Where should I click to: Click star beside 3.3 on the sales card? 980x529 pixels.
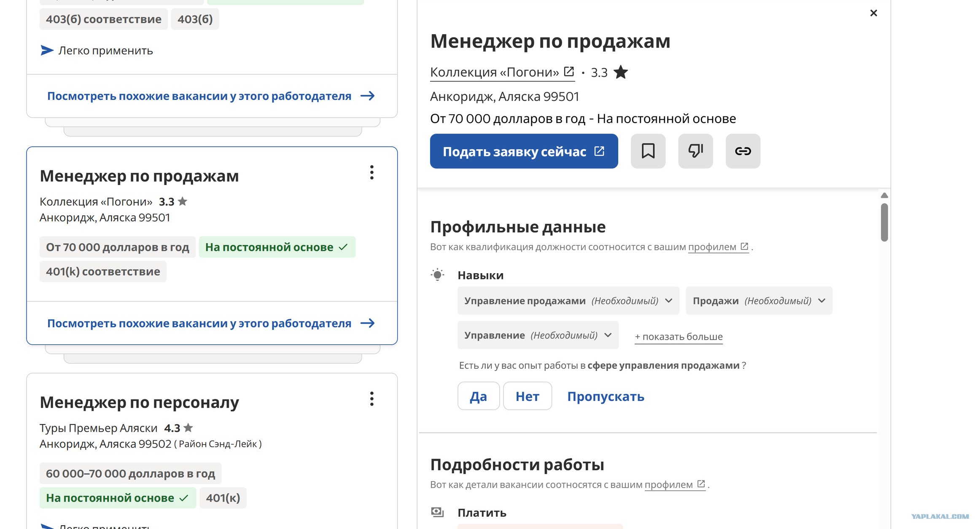pos(182,201)
